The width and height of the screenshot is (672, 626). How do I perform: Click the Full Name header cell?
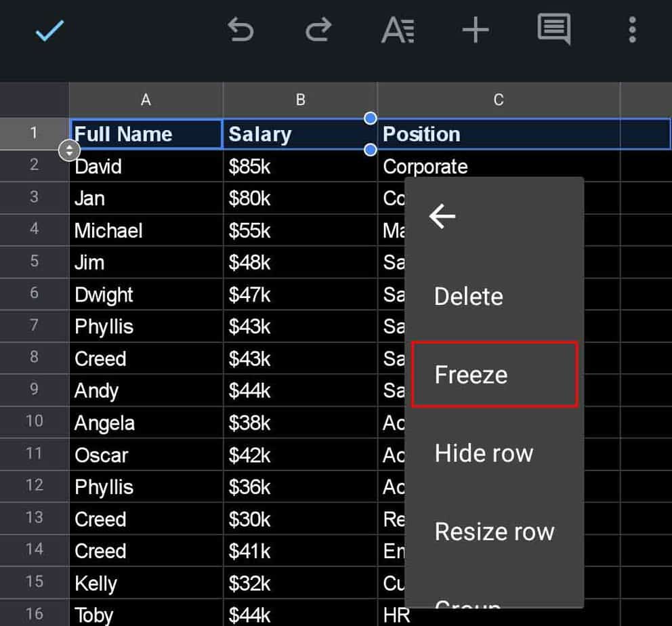(x=146, y=134)
